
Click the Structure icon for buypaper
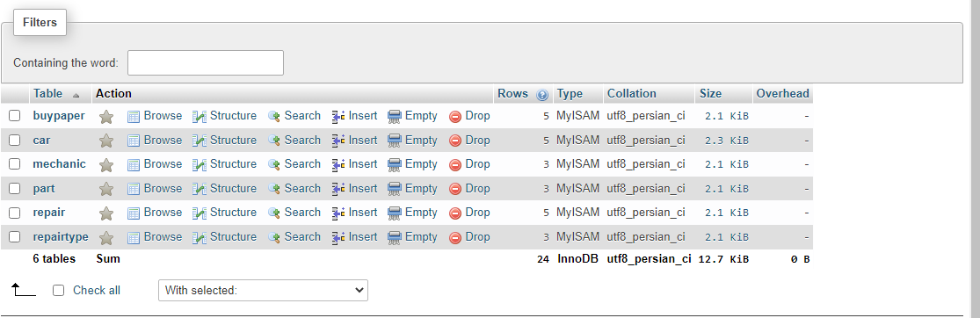[x=200, y=116]
